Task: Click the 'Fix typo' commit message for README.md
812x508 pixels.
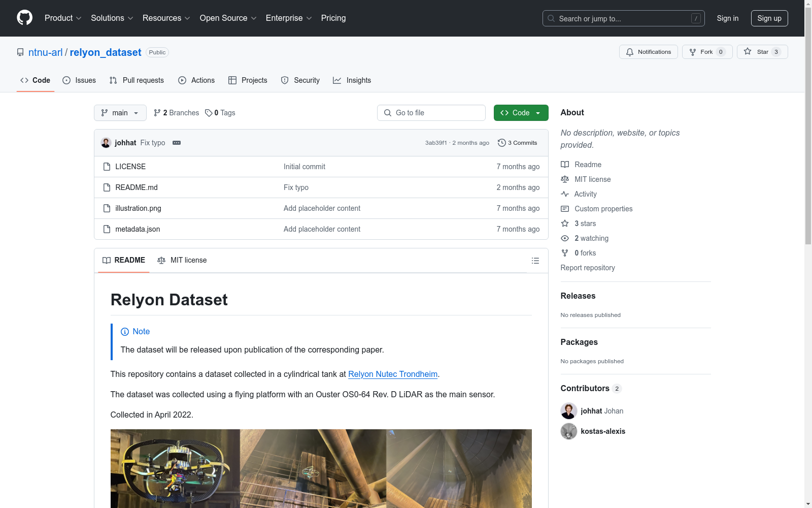Action: coord(296,187)
